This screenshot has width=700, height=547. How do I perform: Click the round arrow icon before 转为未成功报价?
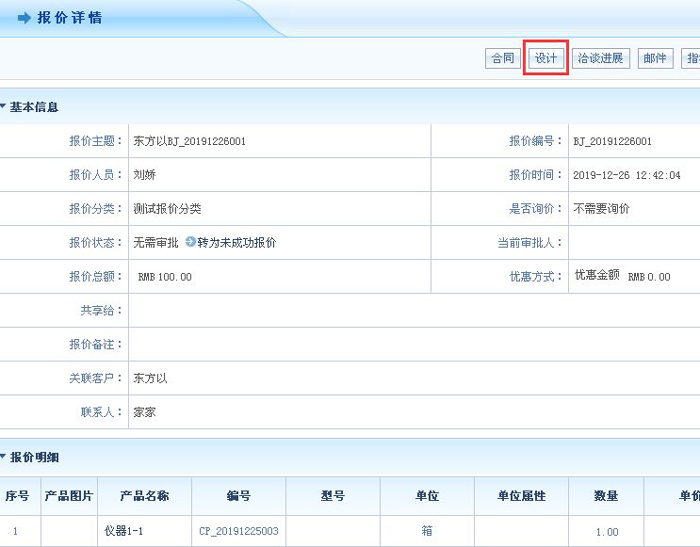click(190, 243)
